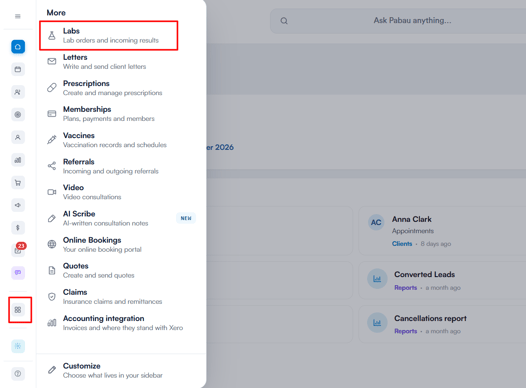Click the dollar sign finance icon
This screenshot has width=526, height=388.
point(18,228)
